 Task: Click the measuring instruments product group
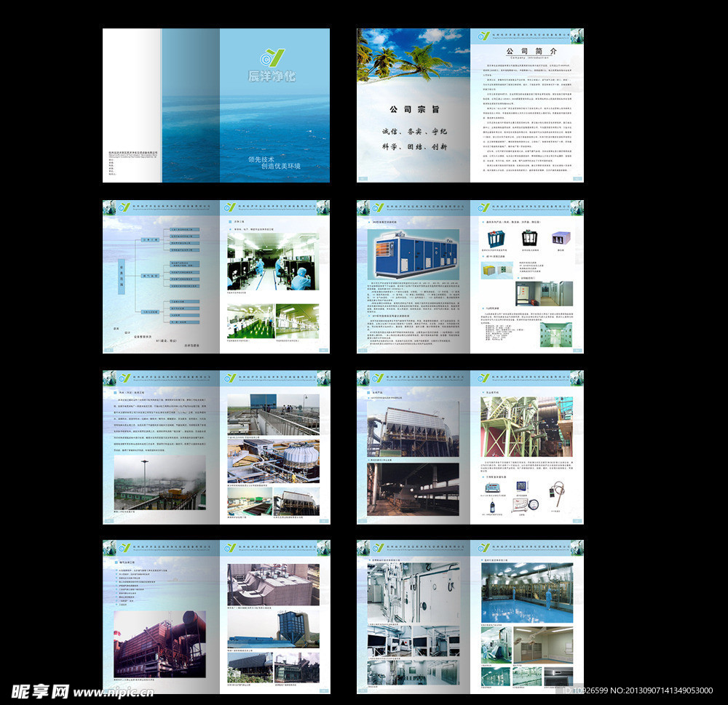point(522,497)
